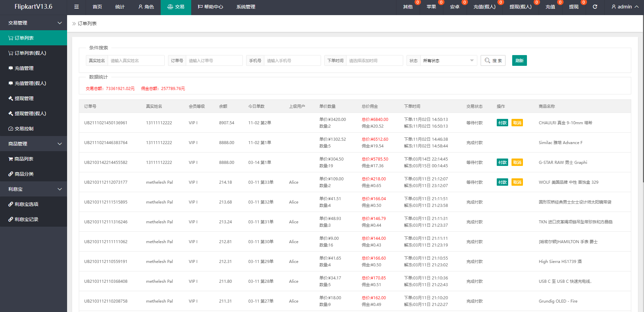Open the 系统管理 top menu
The image size is (644, 312).
[x=246, y=7]
